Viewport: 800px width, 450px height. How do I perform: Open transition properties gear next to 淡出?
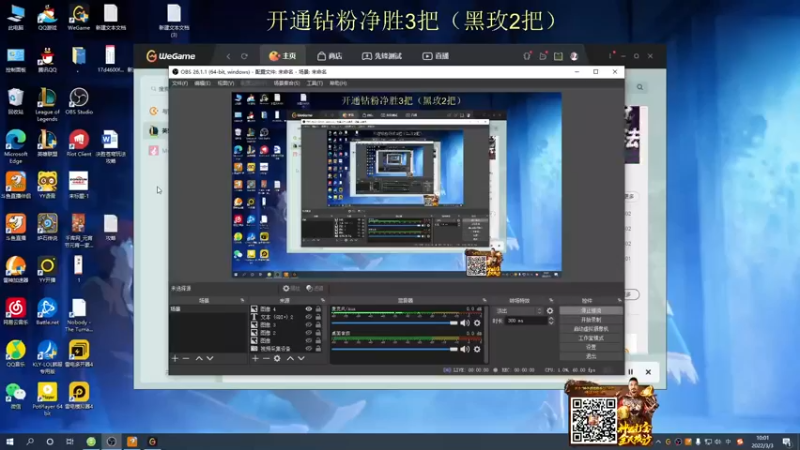pos(550,311)
